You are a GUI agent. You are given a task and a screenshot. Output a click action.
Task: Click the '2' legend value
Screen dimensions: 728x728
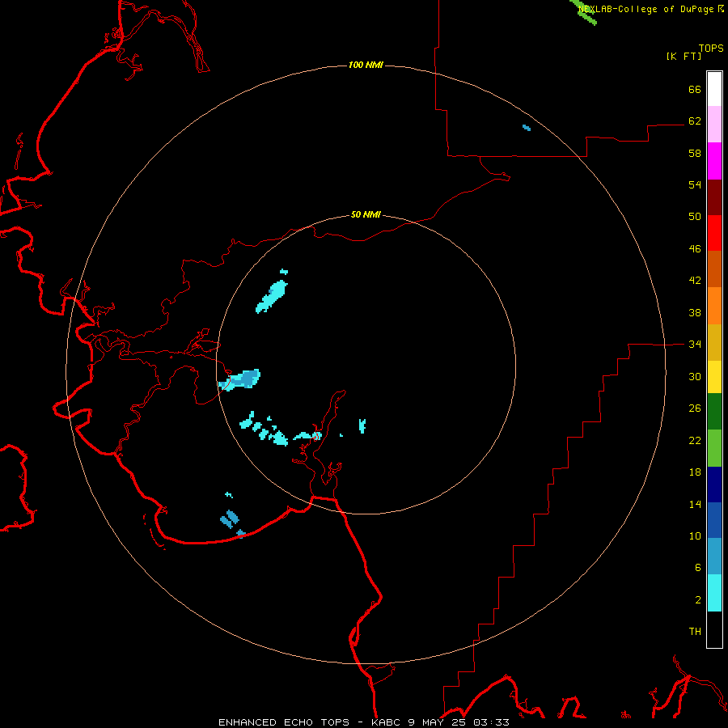tap(698, 599)
